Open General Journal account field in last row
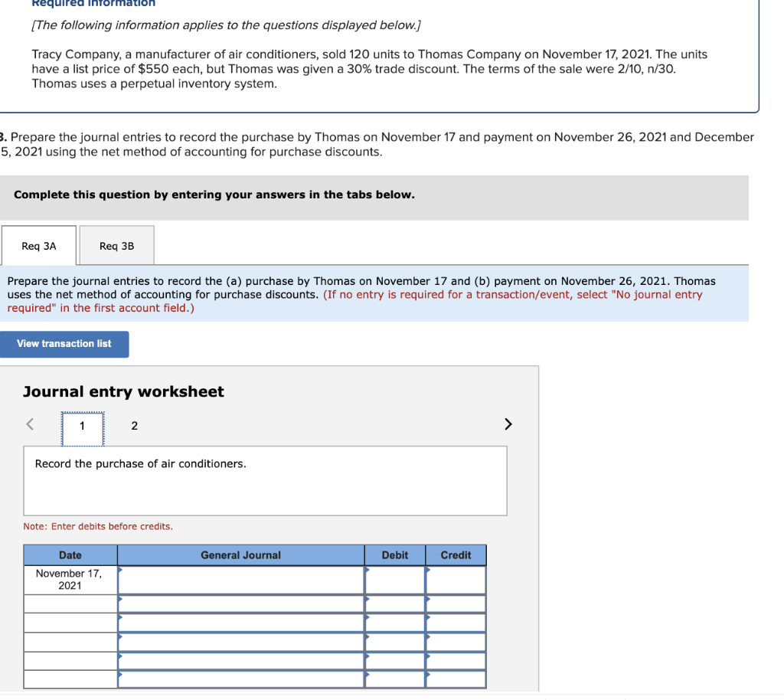This screenshot has height=700, width=784. (240, 679)
